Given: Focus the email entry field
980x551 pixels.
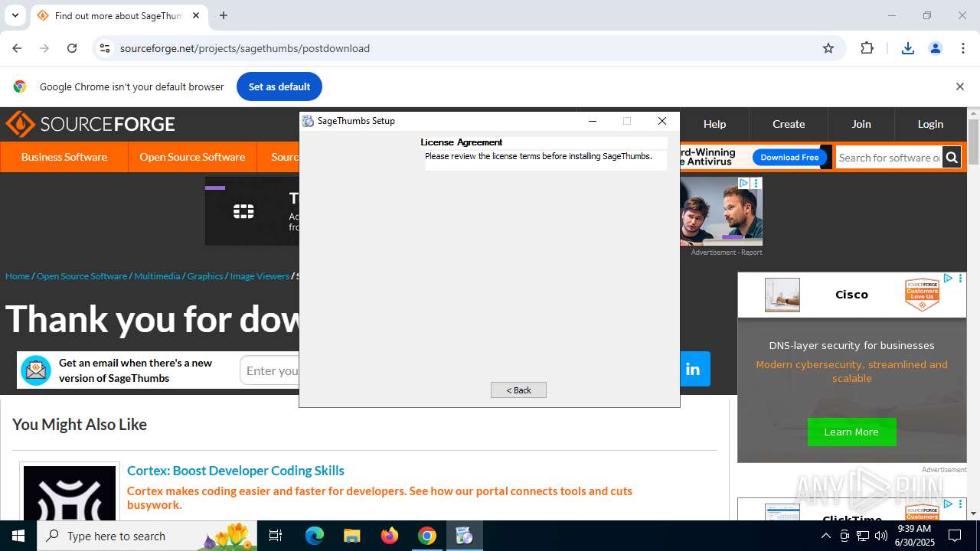Looking at the screenshot, I should [x=269, y=370].
